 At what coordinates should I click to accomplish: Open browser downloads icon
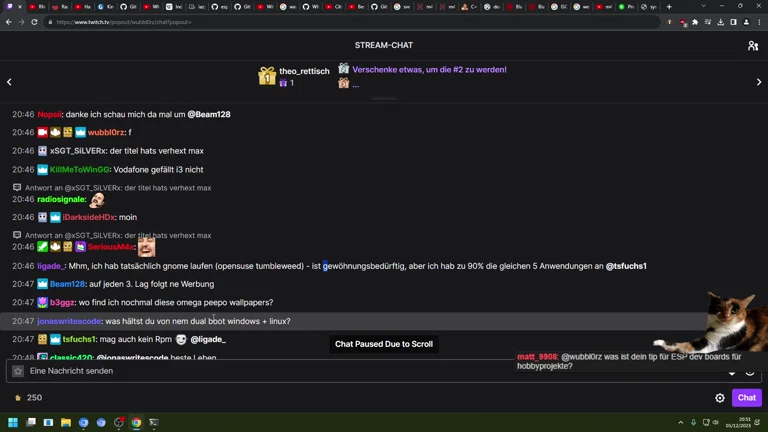click(720, 22)
